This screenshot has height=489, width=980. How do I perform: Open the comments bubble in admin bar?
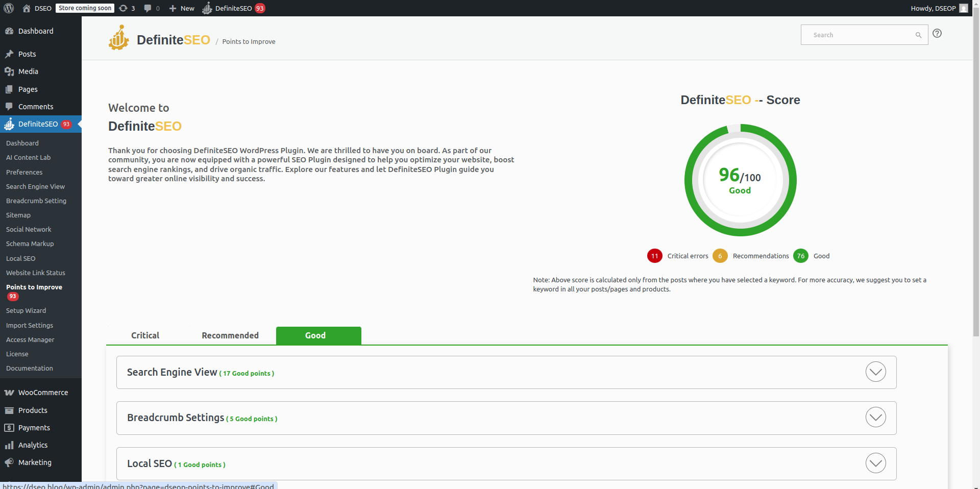[x=148, y=8]
